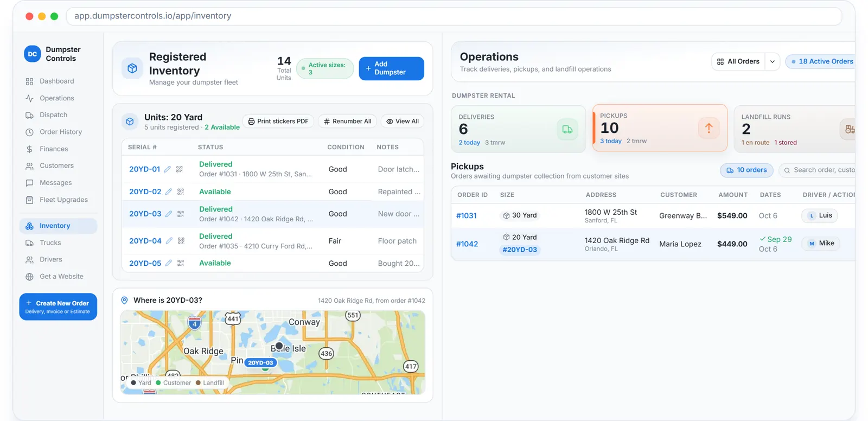Image resolution: width=868 pixels, height=421 pixels.
Task: Click the Luis driver chip
Action: [820, 215]
